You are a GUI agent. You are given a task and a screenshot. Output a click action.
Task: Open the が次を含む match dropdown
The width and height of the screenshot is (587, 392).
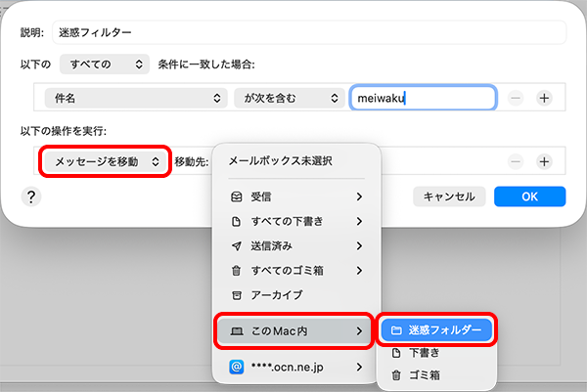(286, 98)
